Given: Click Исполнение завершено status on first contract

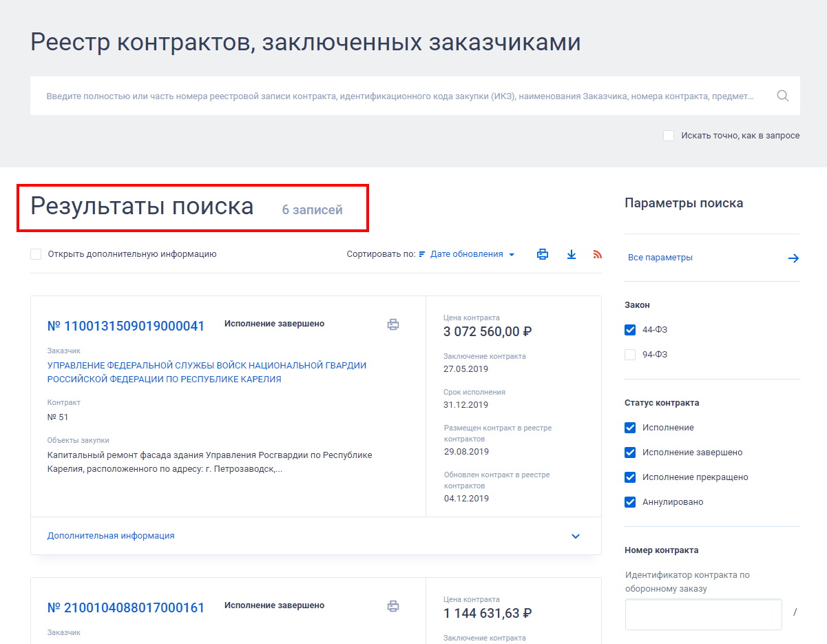Looking at the screenshot, I should point(274,324).
